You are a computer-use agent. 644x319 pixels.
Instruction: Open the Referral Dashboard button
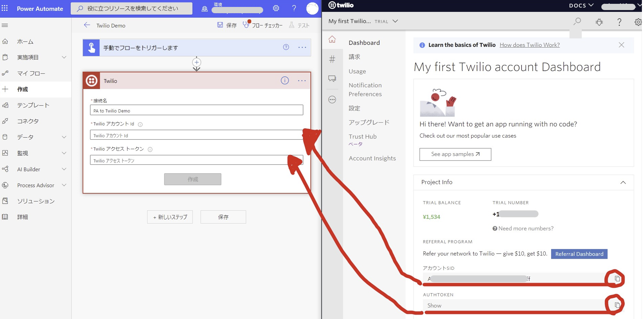[x=579, y=254]
